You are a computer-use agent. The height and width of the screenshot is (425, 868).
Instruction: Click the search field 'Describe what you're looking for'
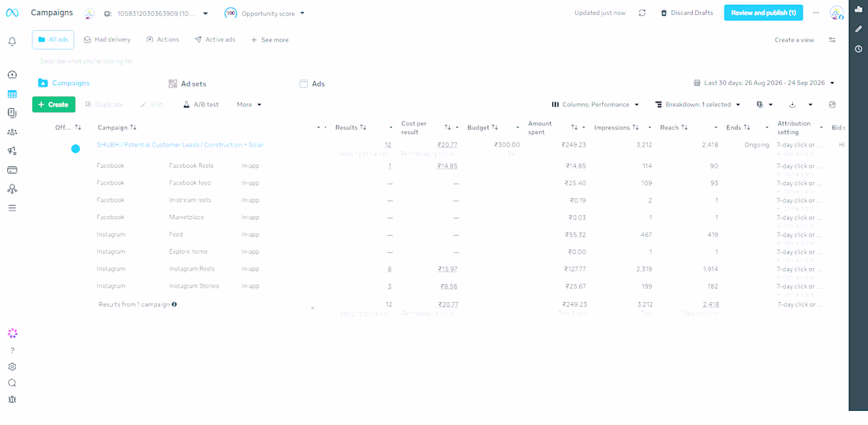point(86,62)
